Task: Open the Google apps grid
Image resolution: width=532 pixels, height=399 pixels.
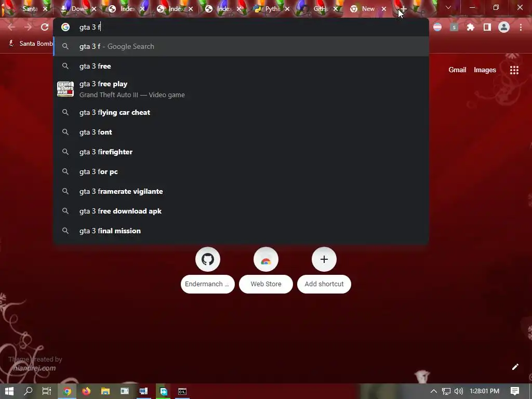Action: 514,70
